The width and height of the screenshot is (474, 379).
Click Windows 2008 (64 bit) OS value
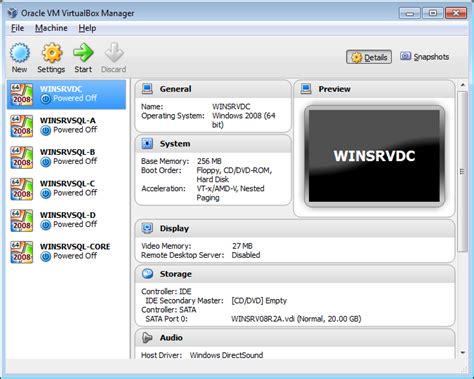(x=244, y=120)
